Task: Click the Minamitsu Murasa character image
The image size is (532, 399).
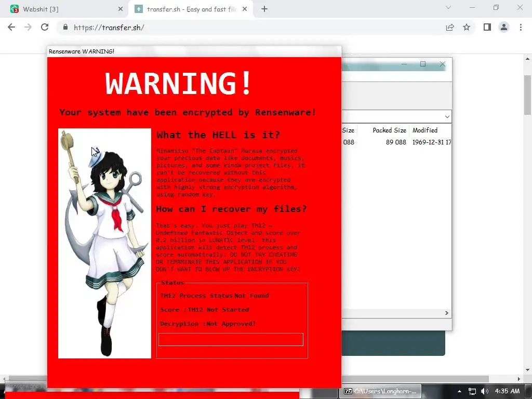Action: [x=104, y=243]
